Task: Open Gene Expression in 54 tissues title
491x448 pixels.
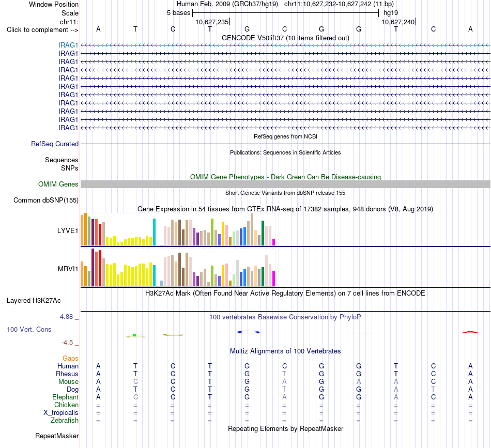Action: (285, 209)
